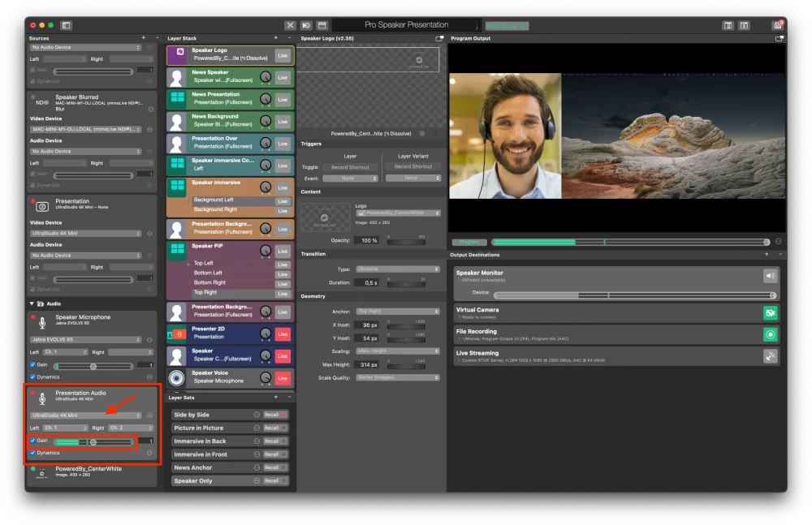Add a new layer set with plus
Image resolution: width=812 pixels, height=525 pixels.
pyautogui.click(x=275, y=397)
